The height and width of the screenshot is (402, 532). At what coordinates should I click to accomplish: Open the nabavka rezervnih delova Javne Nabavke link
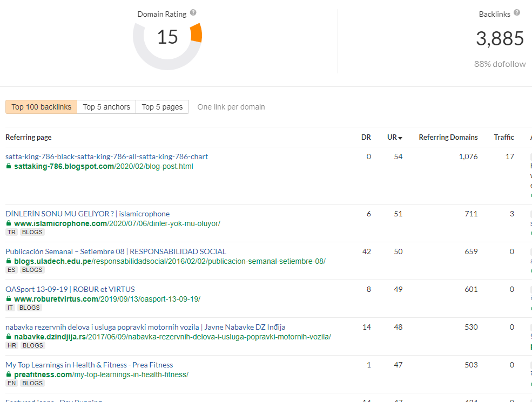tap(145, 327)
